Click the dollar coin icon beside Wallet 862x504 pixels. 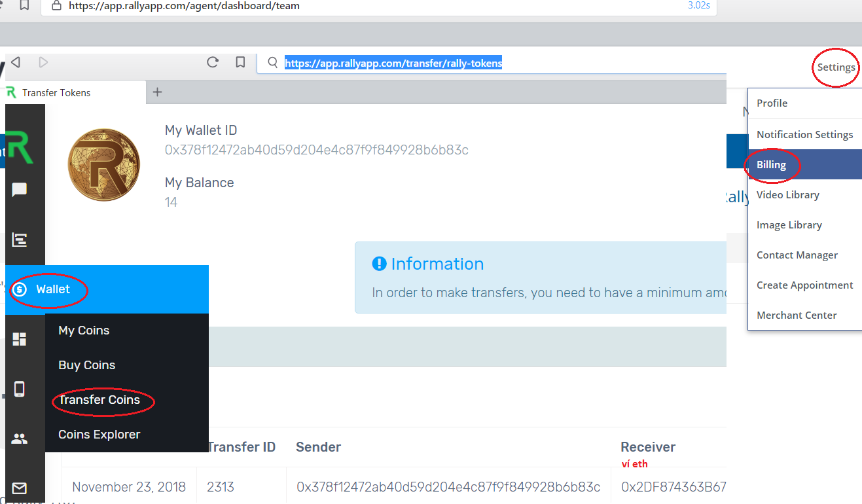(x=20, y=289)
